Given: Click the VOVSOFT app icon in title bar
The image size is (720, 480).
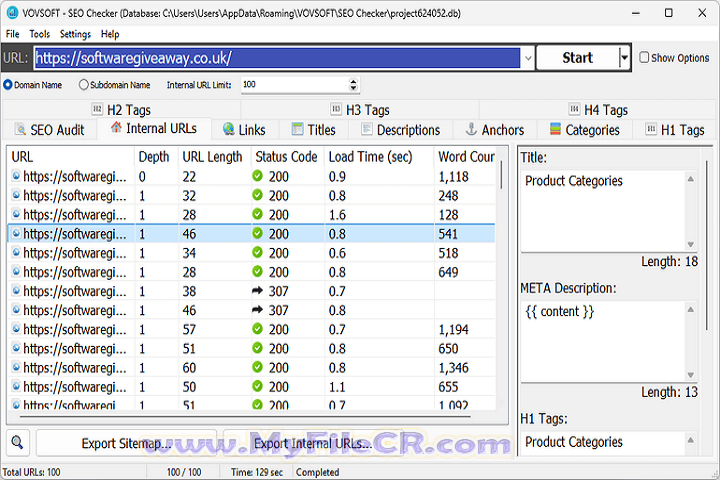Looking at the screenshot, I should tap(12, 13).
